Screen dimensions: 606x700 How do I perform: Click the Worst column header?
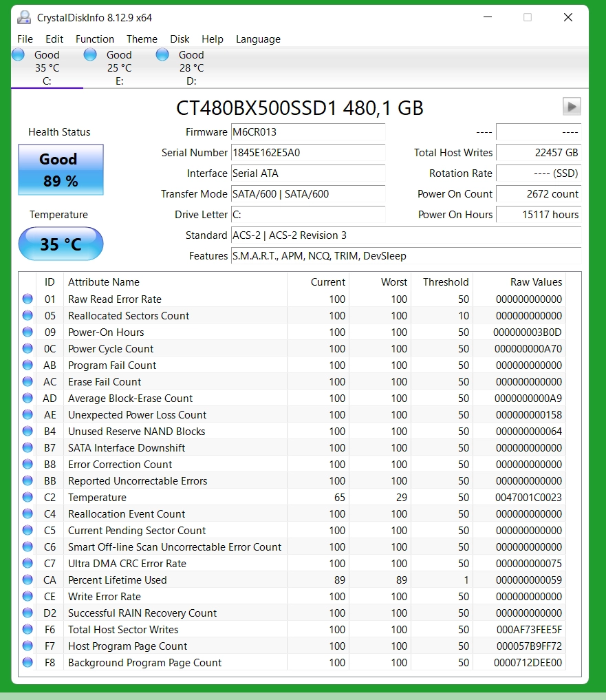(380, 282)
